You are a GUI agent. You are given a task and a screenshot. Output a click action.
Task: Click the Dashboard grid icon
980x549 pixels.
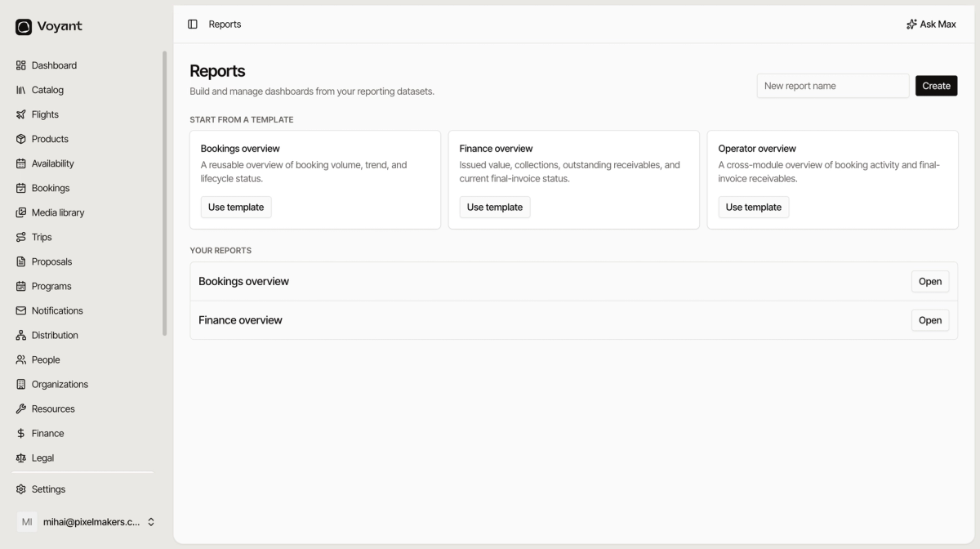21,65
